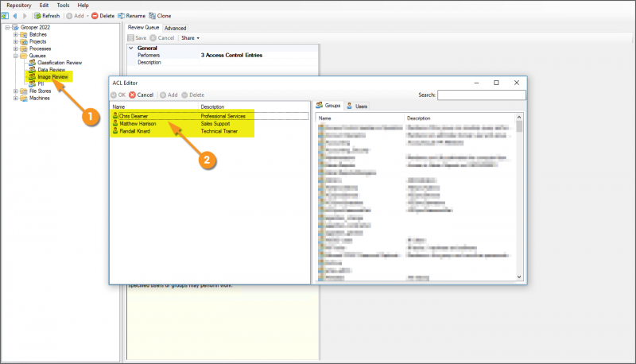This screenshot has height=364, width=636.
Task: Expand the File Stores tree node
Action: [15, 91]
